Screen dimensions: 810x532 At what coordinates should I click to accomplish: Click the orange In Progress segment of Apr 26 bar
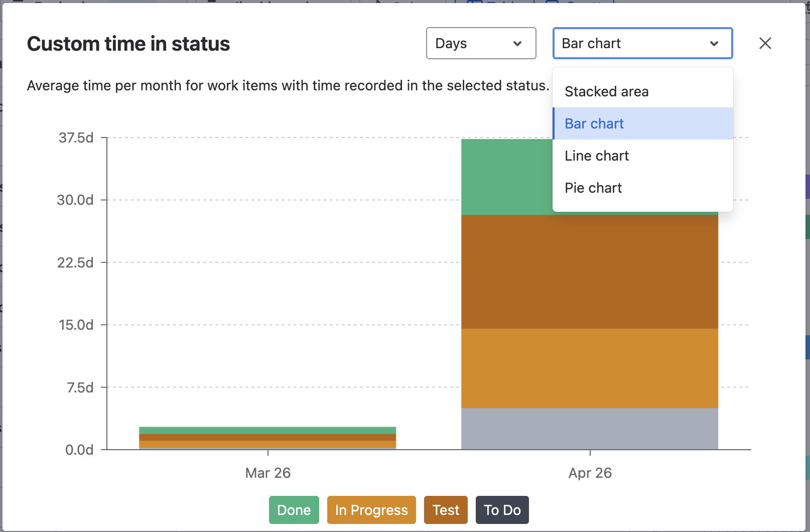click(589, 368)
